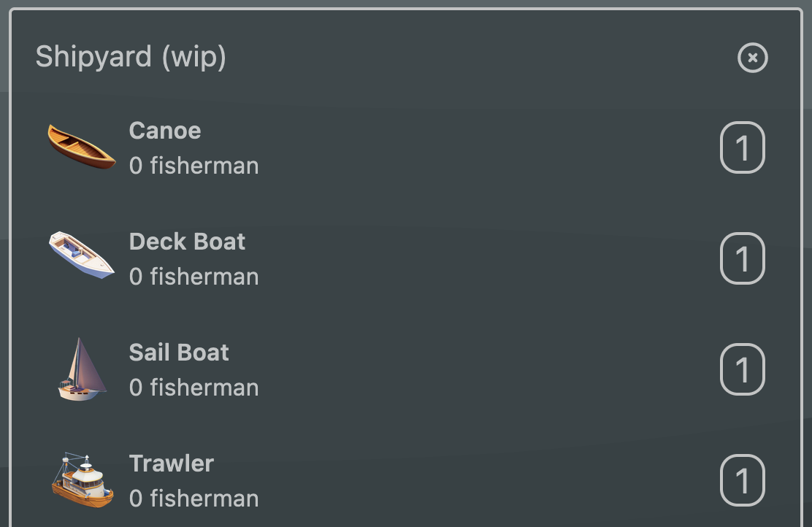The height and width of the screenshot is (527, 812).
Task: Select the Sail Boat name label
Action: (179, 353)
